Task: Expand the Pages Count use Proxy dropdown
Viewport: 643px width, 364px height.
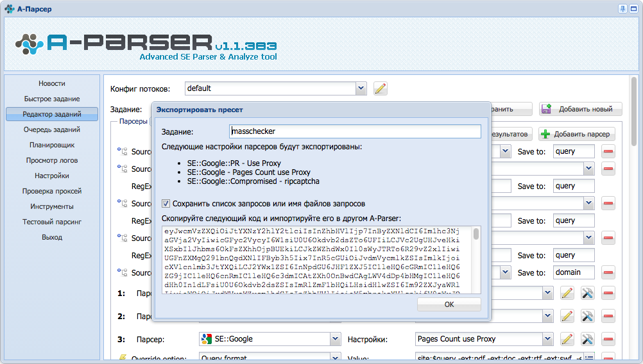Action: coord(547,339)
